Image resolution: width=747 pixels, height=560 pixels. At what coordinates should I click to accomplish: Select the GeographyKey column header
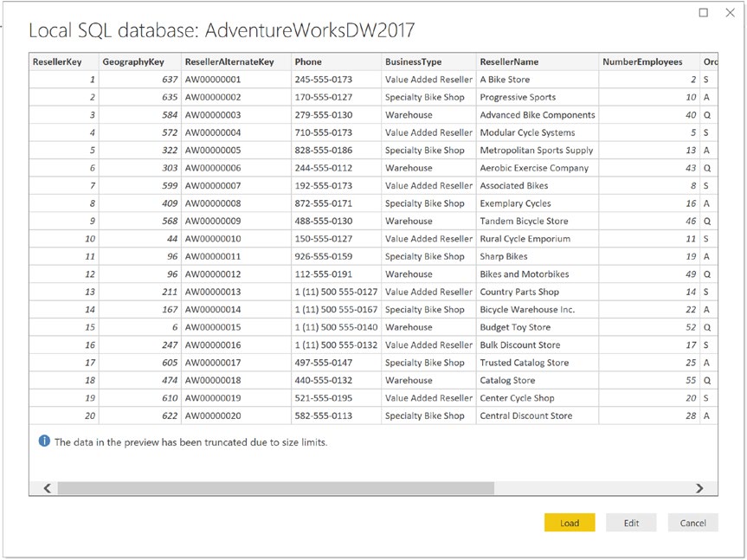point(140,62)
